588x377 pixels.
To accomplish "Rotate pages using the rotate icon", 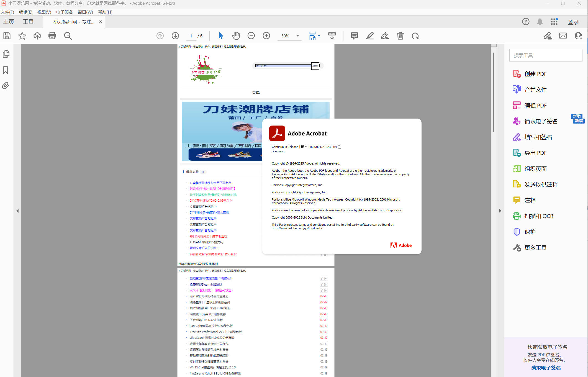I will coord(415,36).
